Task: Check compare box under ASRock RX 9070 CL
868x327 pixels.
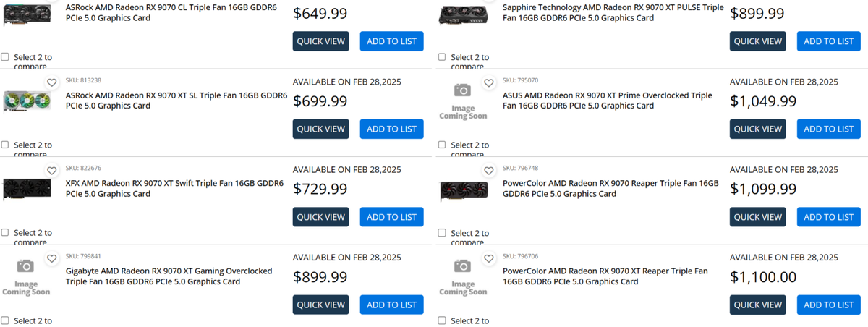Action: click(x=5, y=56)
